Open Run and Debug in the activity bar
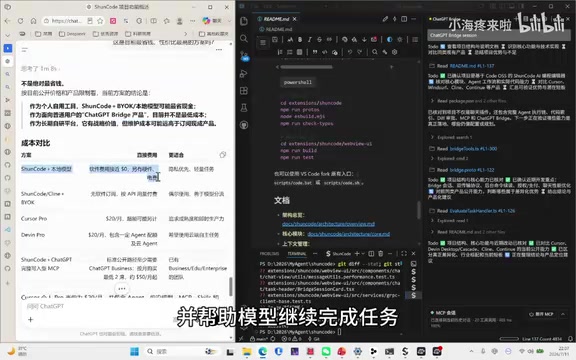Screen dimensions: 576x360 tap(244, 73)
